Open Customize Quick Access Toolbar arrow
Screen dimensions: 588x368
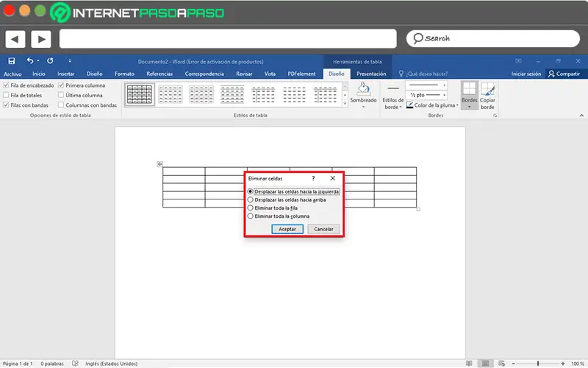point(70,61)
